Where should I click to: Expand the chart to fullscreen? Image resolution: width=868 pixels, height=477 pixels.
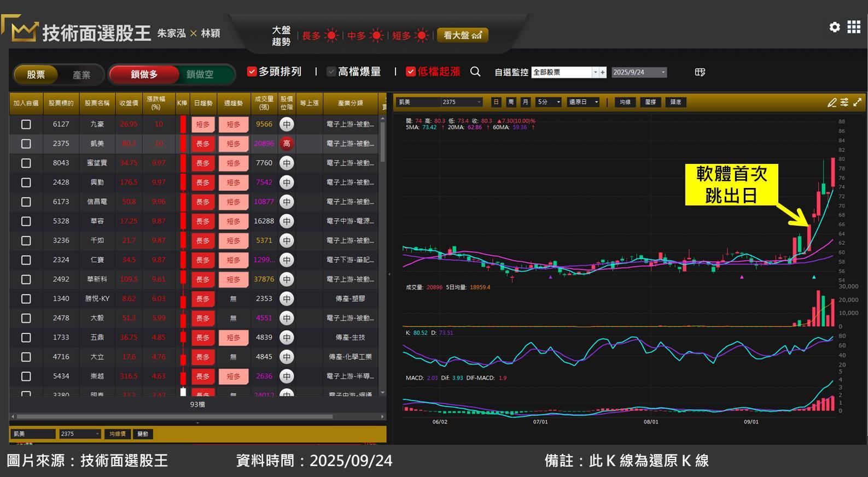tap(858, 102)
